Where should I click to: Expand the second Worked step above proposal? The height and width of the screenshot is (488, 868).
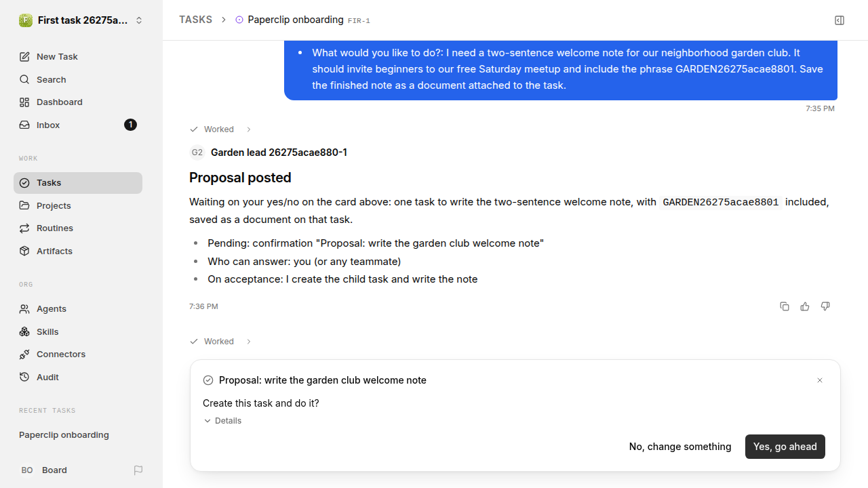coord(249,342)
